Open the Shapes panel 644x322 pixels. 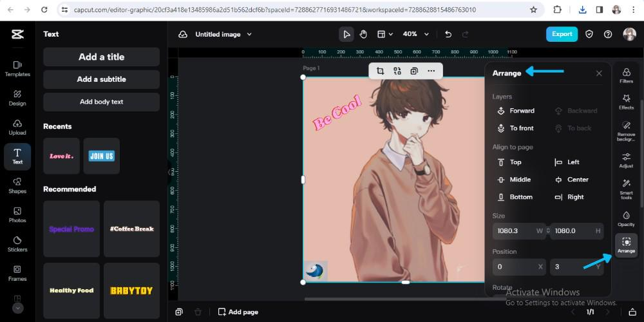tap(17, 185)
